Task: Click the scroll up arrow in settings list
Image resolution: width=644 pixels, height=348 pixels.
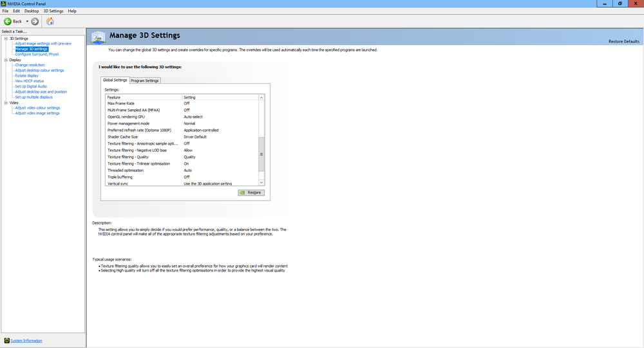Action: [261, 98]
